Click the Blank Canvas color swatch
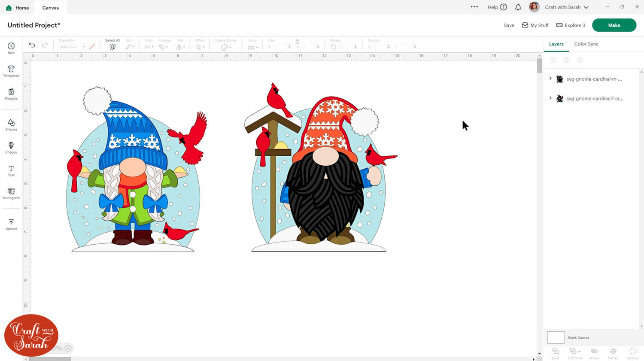 coord(556,337)
